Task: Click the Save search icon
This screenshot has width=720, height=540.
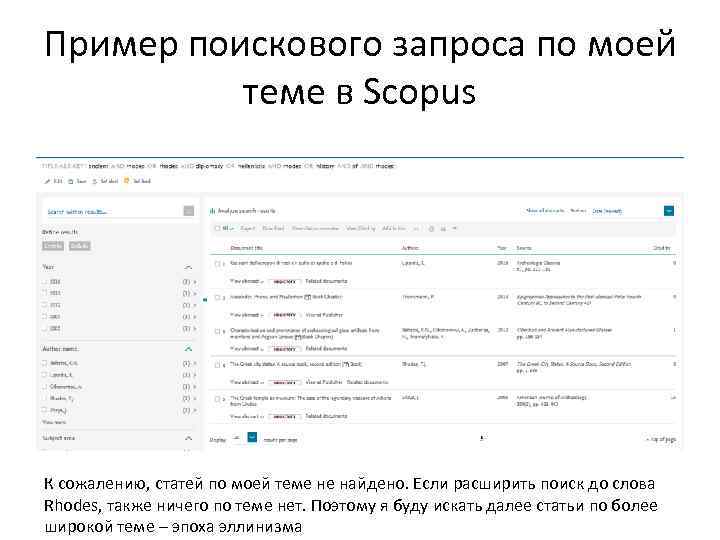Action: point(71,181)
